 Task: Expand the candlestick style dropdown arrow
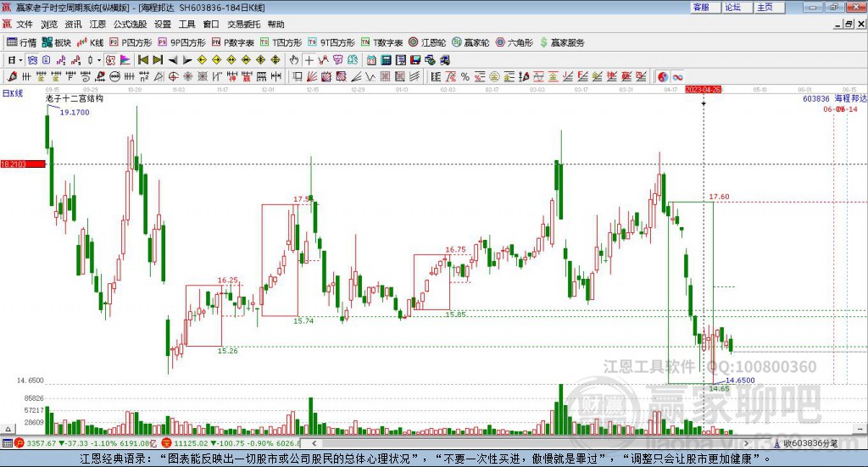pos(99,60)
